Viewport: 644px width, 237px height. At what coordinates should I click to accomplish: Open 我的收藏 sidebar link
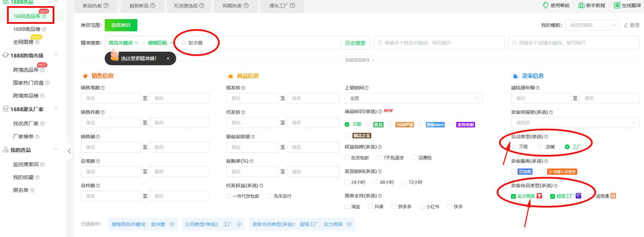click(23, 178)
